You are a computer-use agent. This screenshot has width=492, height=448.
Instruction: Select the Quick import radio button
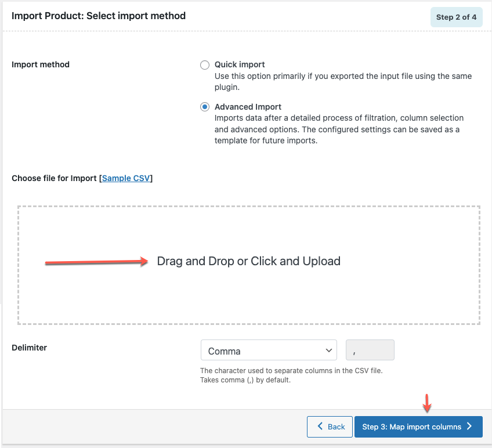pos(205,65)
